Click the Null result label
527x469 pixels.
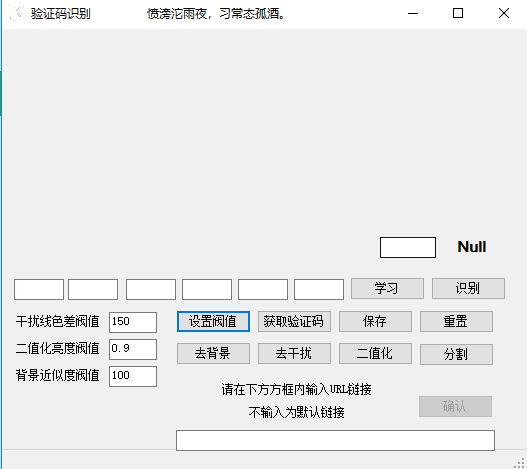tap(472, 247)
